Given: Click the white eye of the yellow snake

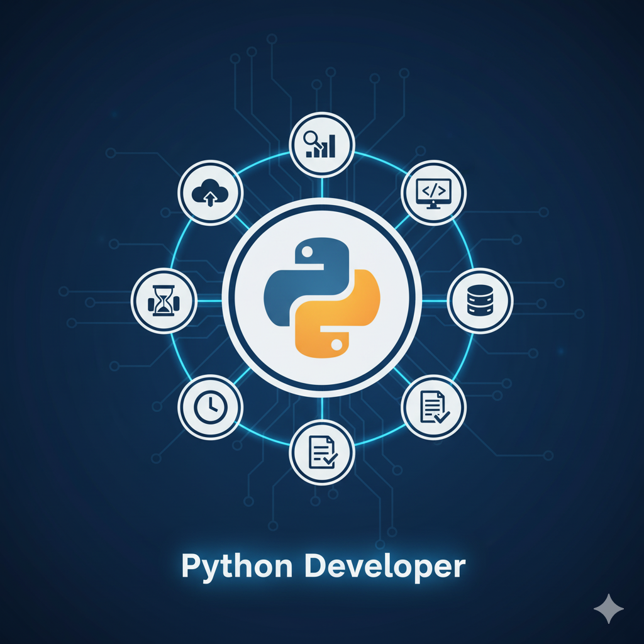Looking at the screenshot, I should (336, 343).
